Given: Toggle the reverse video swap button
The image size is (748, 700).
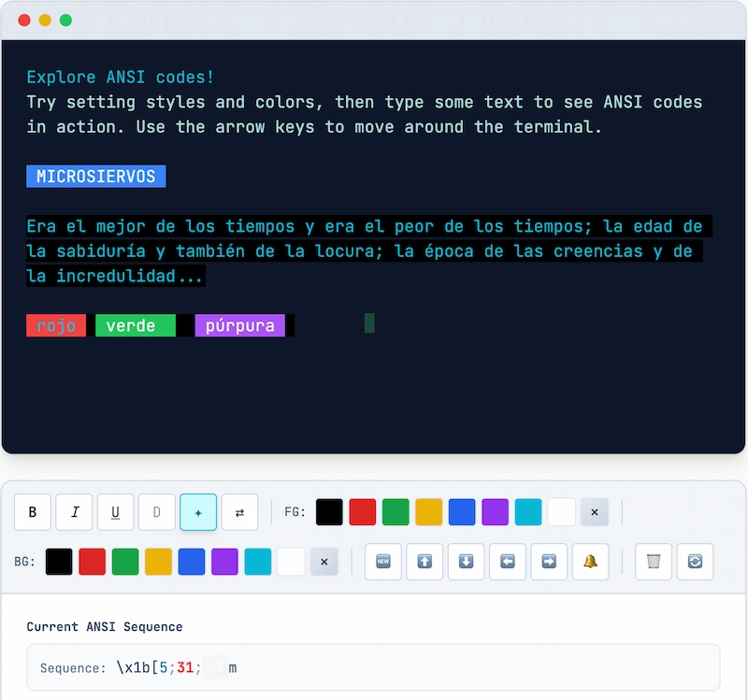Looking at the screenshot, I should tap(240, 512).
